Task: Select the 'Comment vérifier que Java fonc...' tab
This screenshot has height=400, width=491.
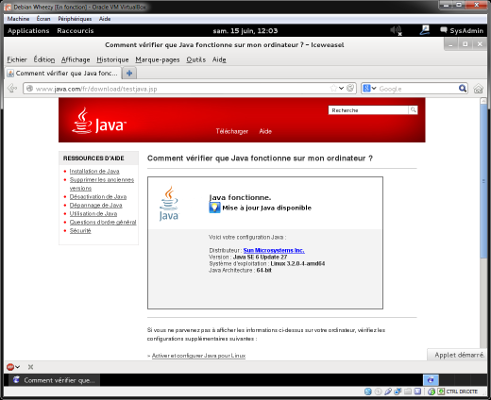Action: point(63,73)
